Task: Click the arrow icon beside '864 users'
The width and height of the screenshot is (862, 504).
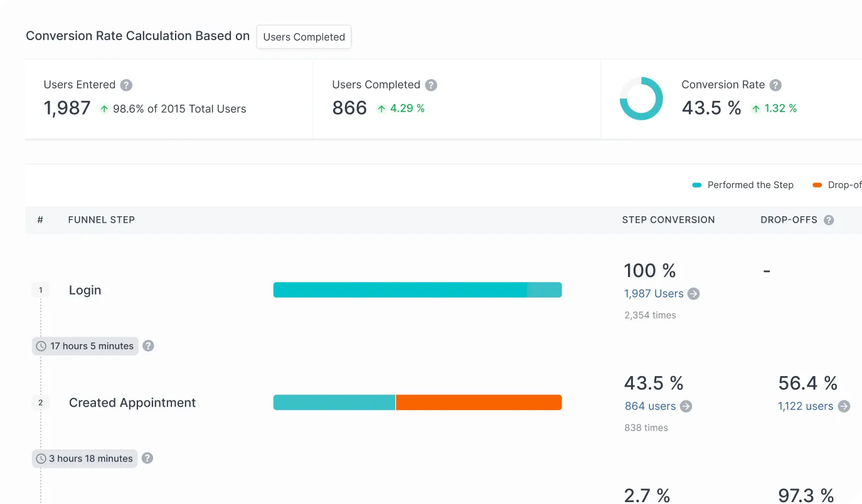Action: pyautogui.click(x=685, y=406)
